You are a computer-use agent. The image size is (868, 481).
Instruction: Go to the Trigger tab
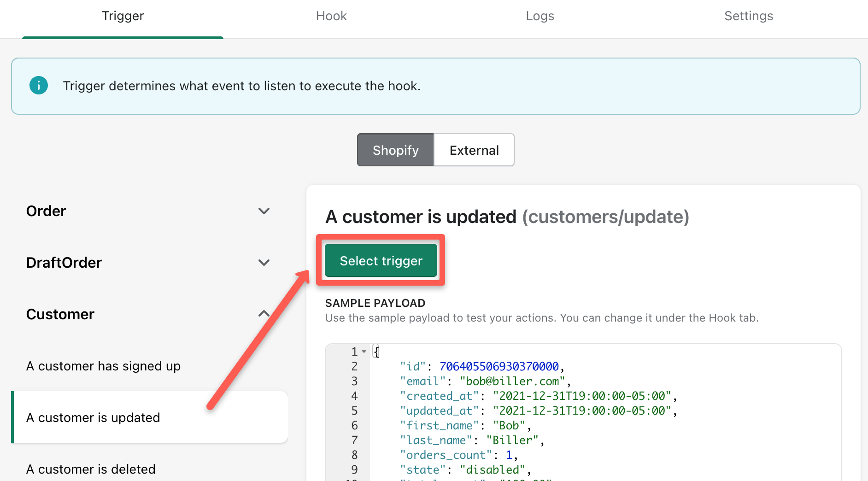tap(123, 16)
